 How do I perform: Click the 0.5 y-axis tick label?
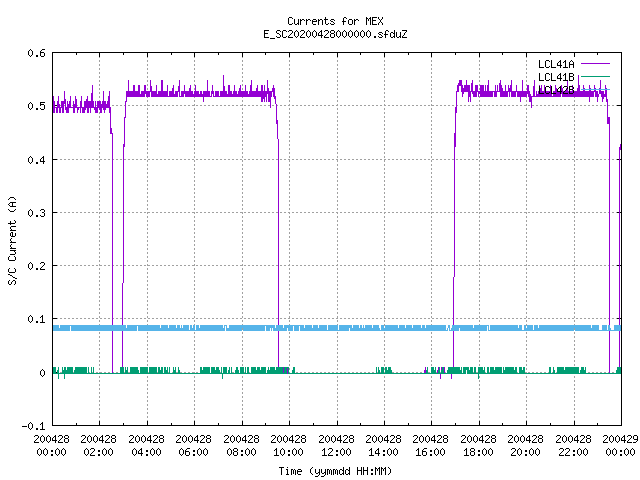pos(36,106)
